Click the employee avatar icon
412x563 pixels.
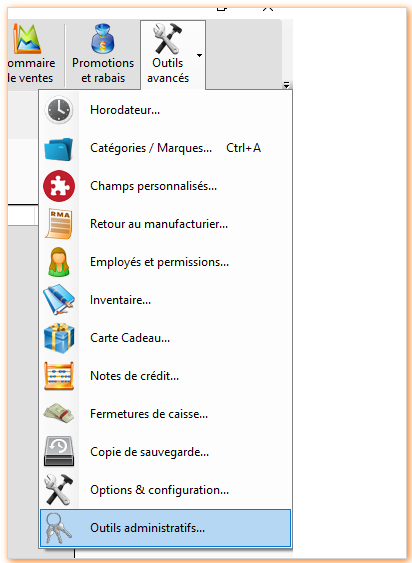coord(59,262)
